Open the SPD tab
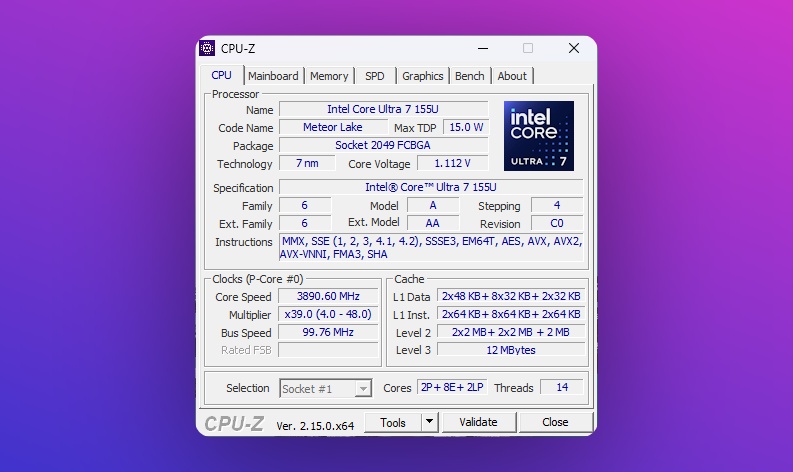This screenshot has width=793, height=472. coord(375,76)
